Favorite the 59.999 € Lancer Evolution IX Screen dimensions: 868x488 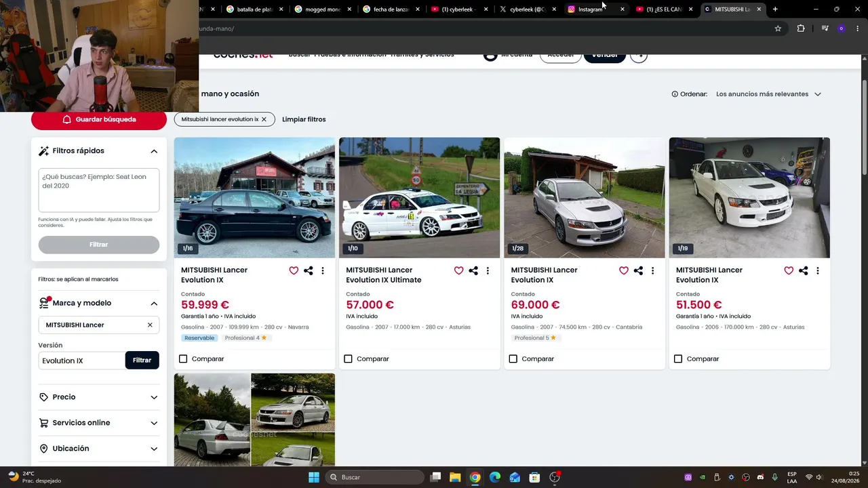(294, 270)
